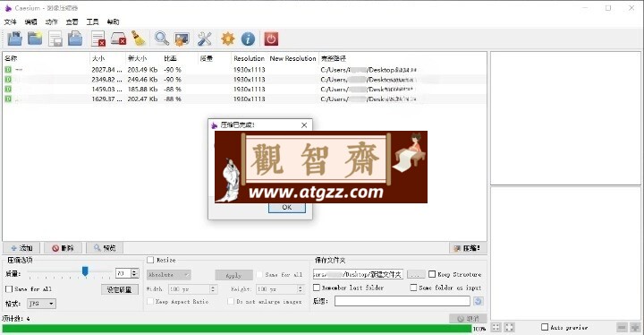Open settings via wrench and screwdriver icon
The image size is (644, 335).
[204, 39]
